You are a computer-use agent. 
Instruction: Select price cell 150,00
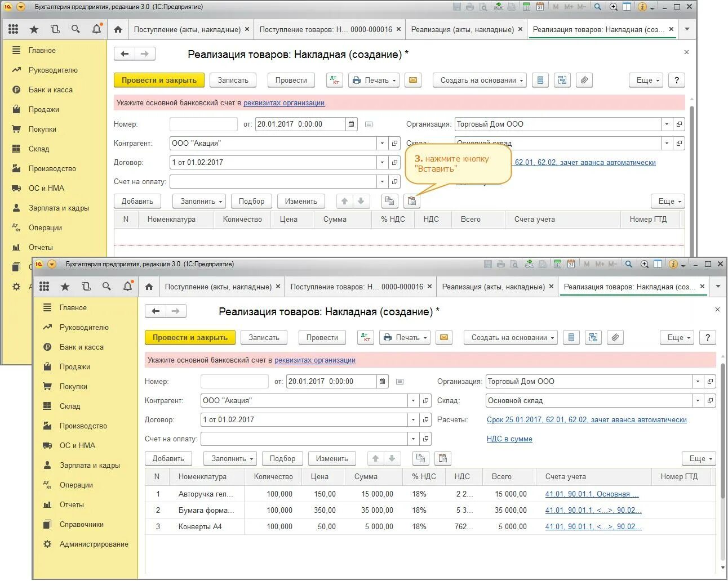(323, 494)
